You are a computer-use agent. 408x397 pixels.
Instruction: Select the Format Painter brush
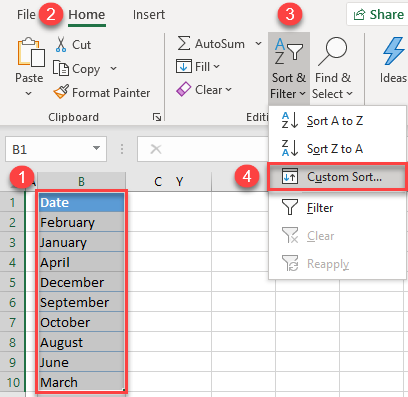[x=61, y=92]
